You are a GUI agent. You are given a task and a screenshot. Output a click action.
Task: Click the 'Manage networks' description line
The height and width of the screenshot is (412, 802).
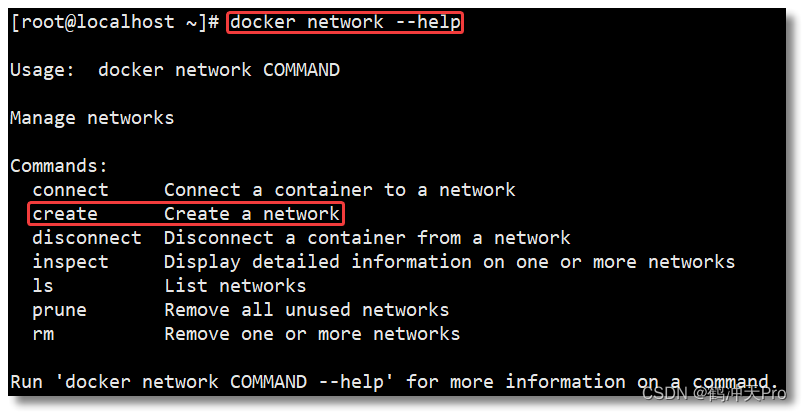click(92, 118)
